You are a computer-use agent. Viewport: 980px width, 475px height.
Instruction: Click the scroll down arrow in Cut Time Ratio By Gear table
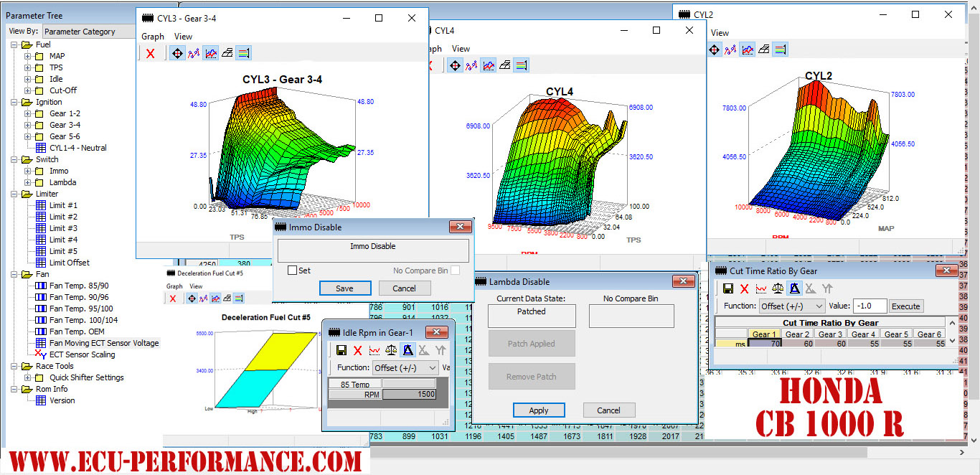point(952,340)
